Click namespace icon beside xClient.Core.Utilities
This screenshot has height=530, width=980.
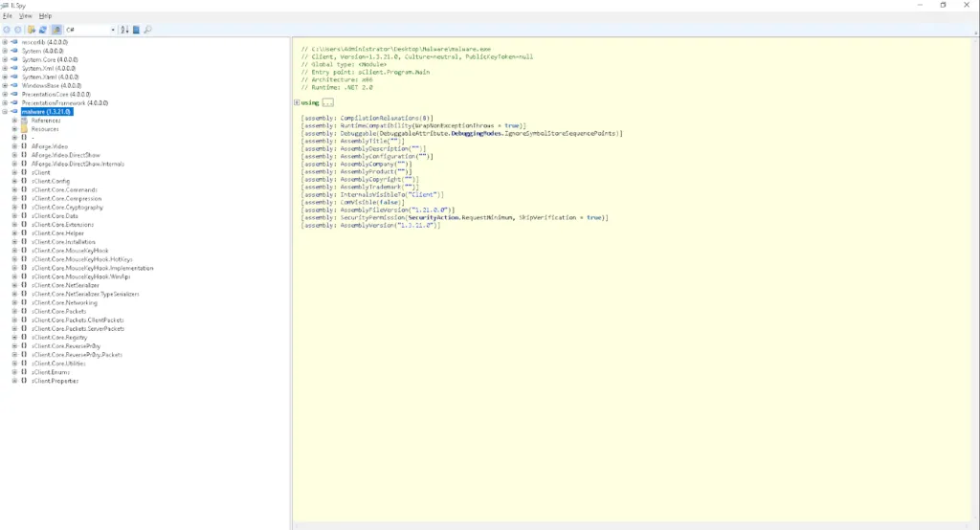pos(24,364)
